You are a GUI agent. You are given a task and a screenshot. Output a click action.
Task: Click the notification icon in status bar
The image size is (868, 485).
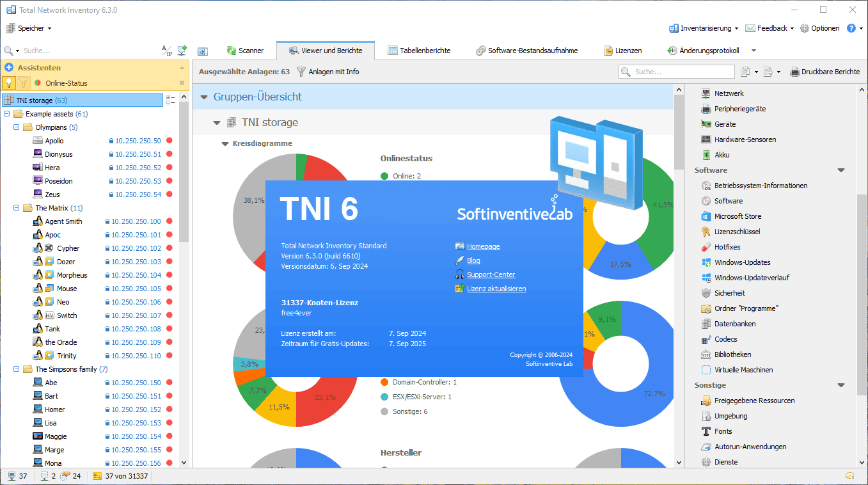(x=850, y=476)
